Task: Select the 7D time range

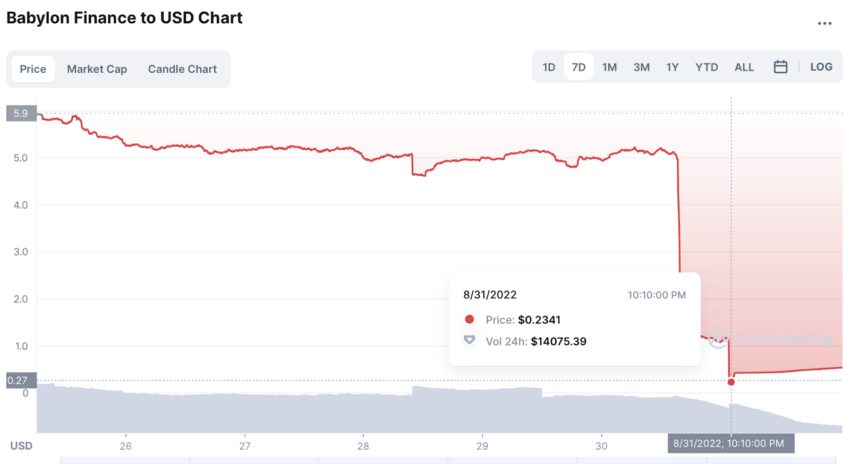Action: (578, 67)
